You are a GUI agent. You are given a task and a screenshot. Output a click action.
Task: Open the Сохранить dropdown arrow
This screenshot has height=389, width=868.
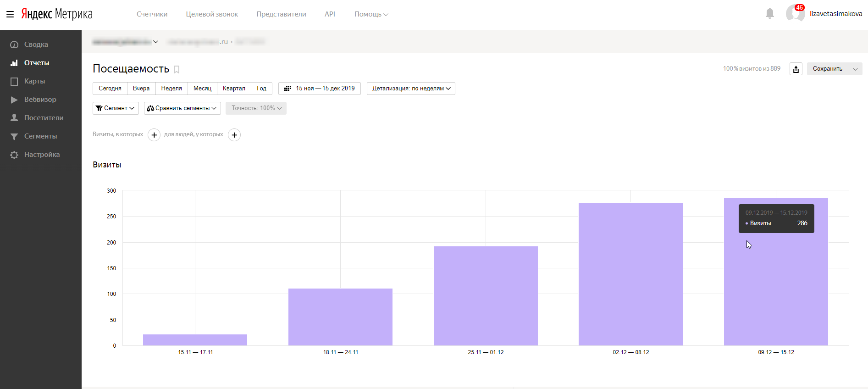click(x=855, y=69)
